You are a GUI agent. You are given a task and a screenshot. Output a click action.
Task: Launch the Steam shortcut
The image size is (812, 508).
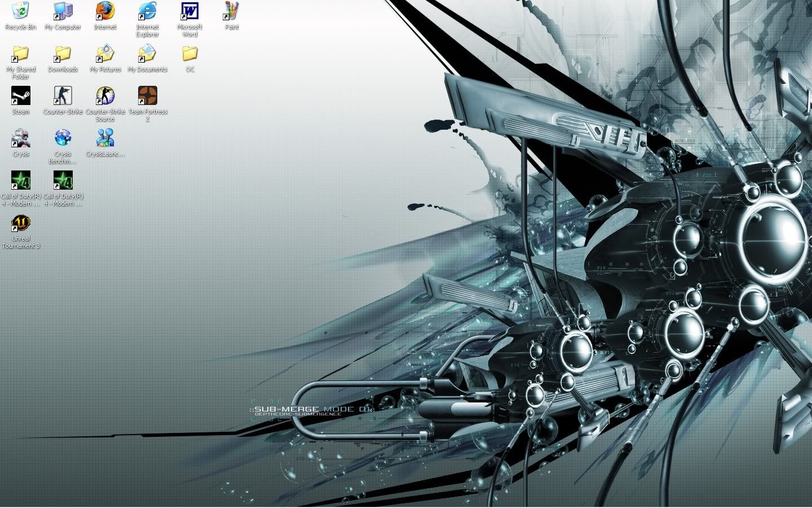20,96
